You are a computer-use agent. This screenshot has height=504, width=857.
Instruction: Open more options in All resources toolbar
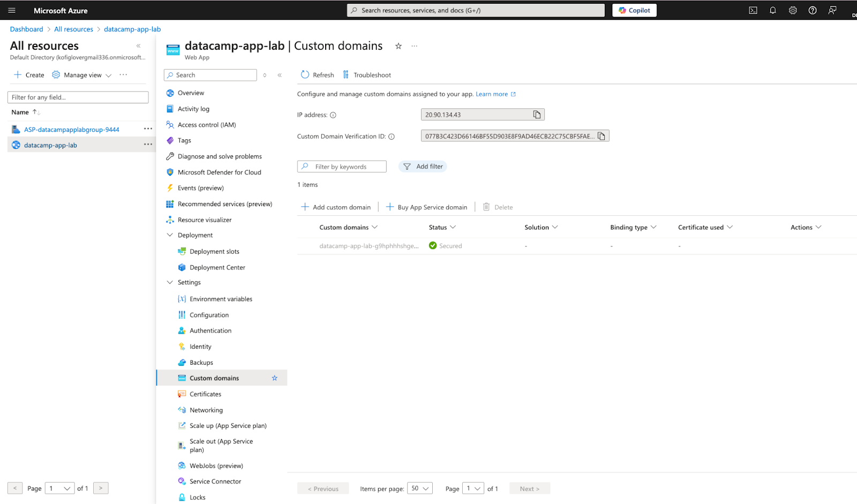click(123, 75)
